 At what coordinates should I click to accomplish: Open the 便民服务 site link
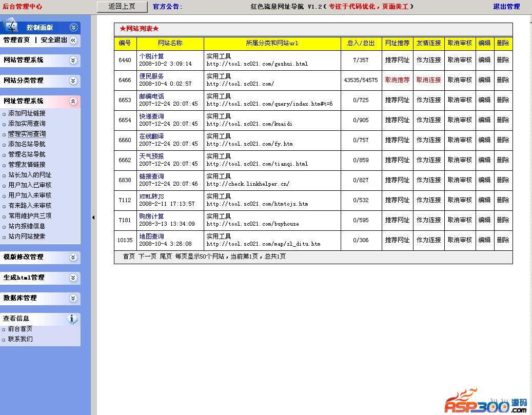[151, 76]
